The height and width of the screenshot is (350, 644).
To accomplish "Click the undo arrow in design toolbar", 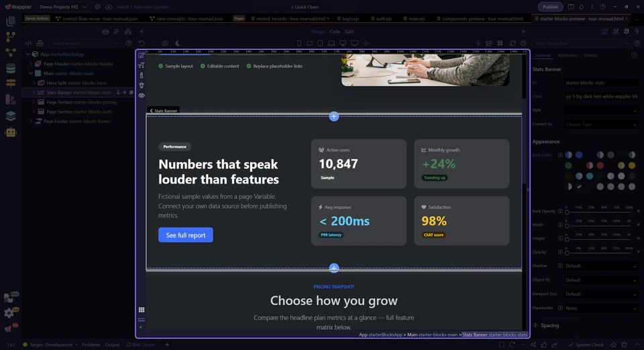I will [142, 43].
